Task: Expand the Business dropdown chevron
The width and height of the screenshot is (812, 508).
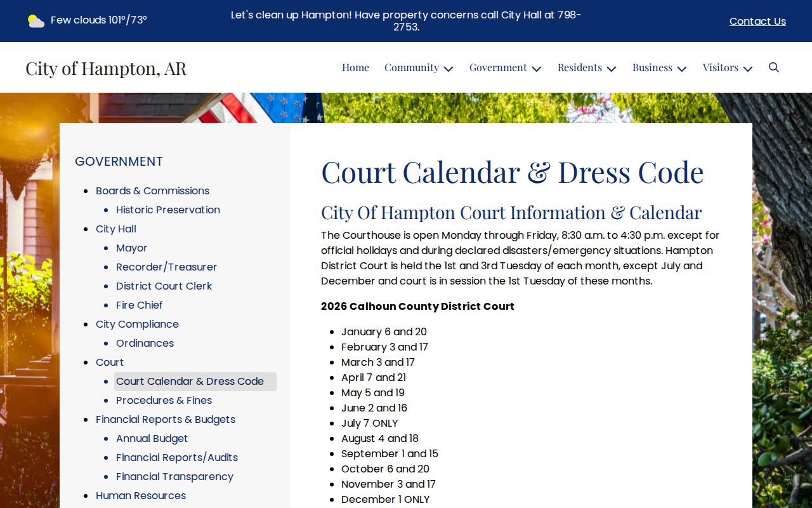Action: click(x=682, y=69)
